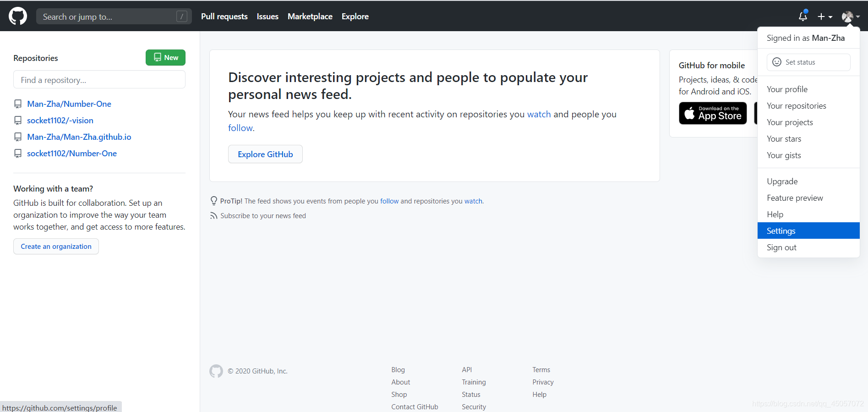Click repo icon beside Man-Zha/Number-One

coord(18,104)
